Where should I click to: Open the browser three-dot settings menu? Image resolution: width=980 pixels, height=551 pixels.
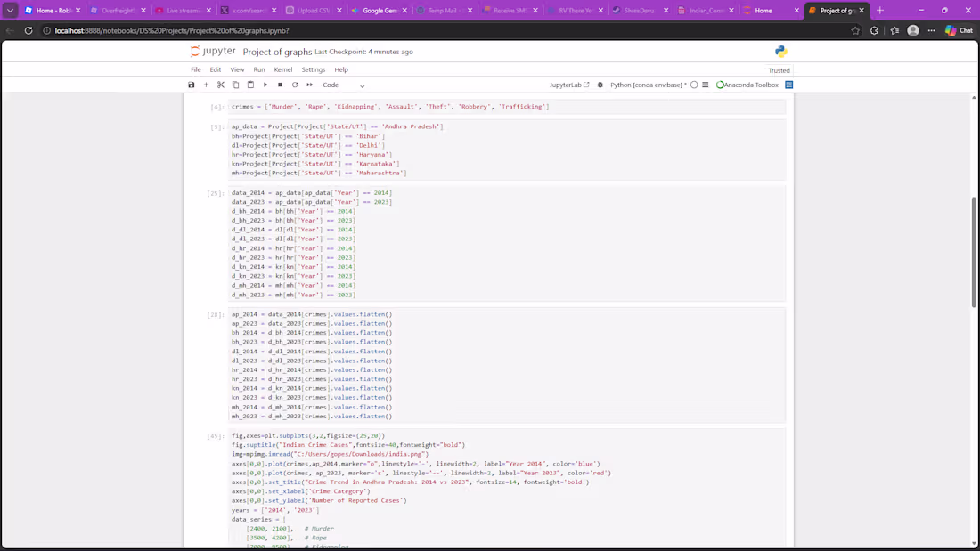tap(931, 30)
